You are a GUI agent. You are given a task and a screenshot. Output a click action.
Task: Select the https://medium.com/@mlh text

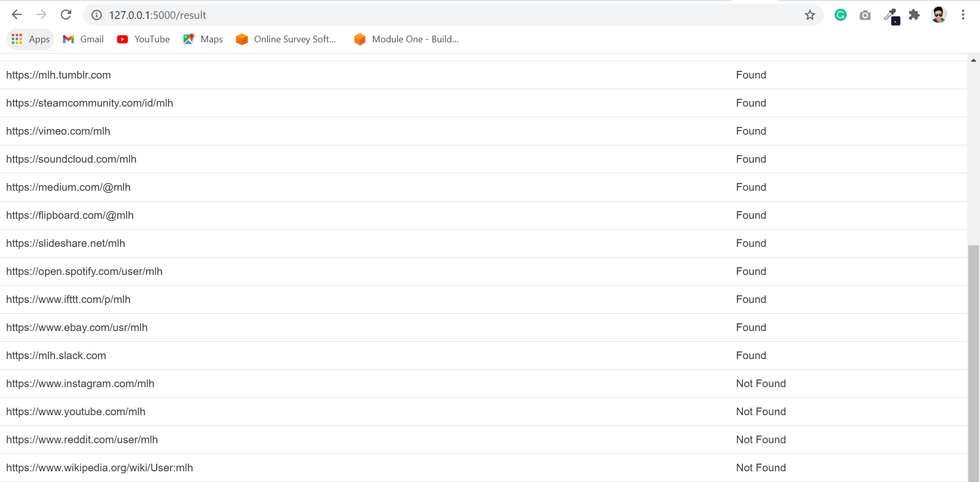pyautogui.click(x=68, y=187)
